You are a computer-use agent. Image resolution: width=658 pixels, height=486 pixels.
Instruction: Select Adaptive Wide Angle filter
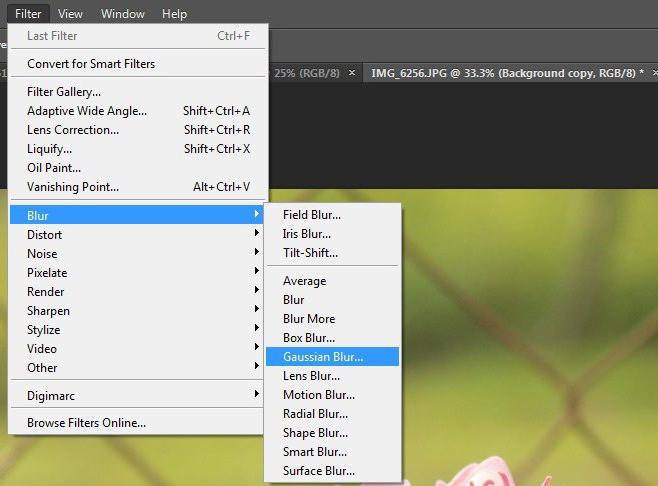(x=138, y=111)
